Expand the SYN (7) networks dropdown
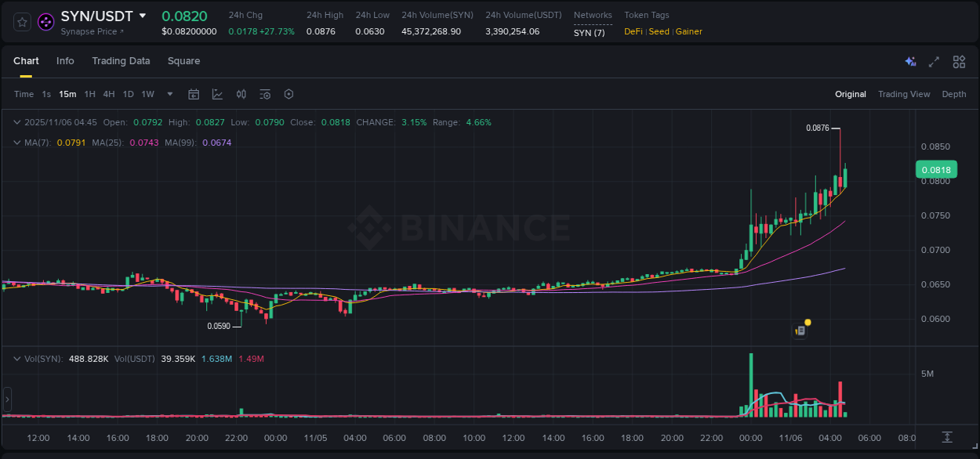This screenshot has width=980, height=459. 590,32
